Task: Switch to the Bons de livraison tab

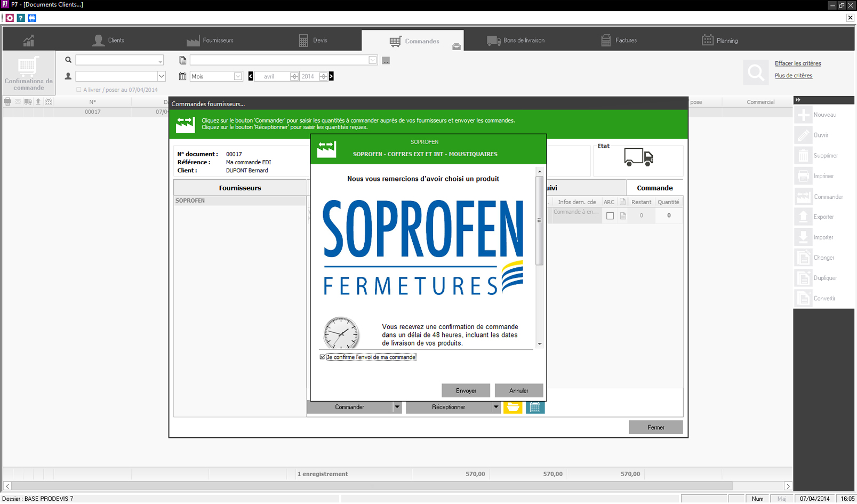Action: coord(516,41)
